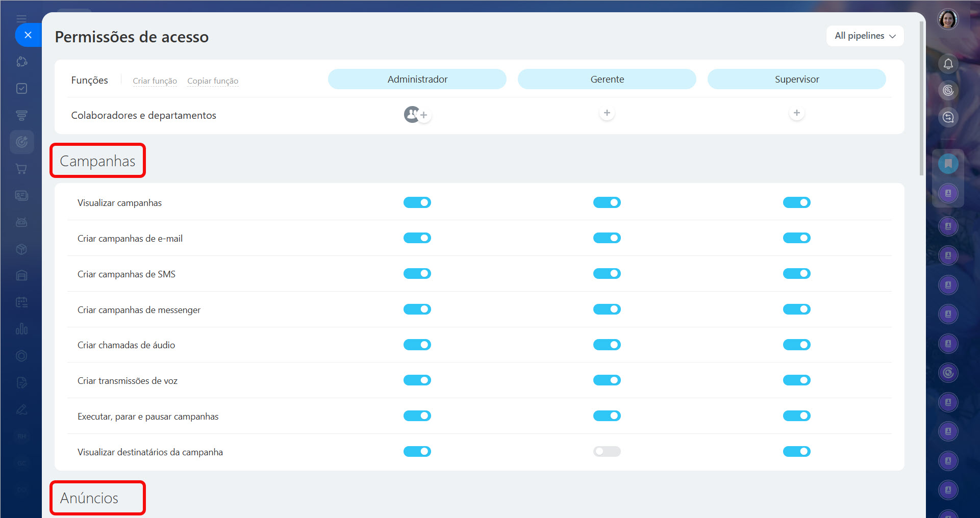980x518 pixels.
Task: Toggle Executar, parar e pausar campanhas for Administrador
Action: coord(417,416)
